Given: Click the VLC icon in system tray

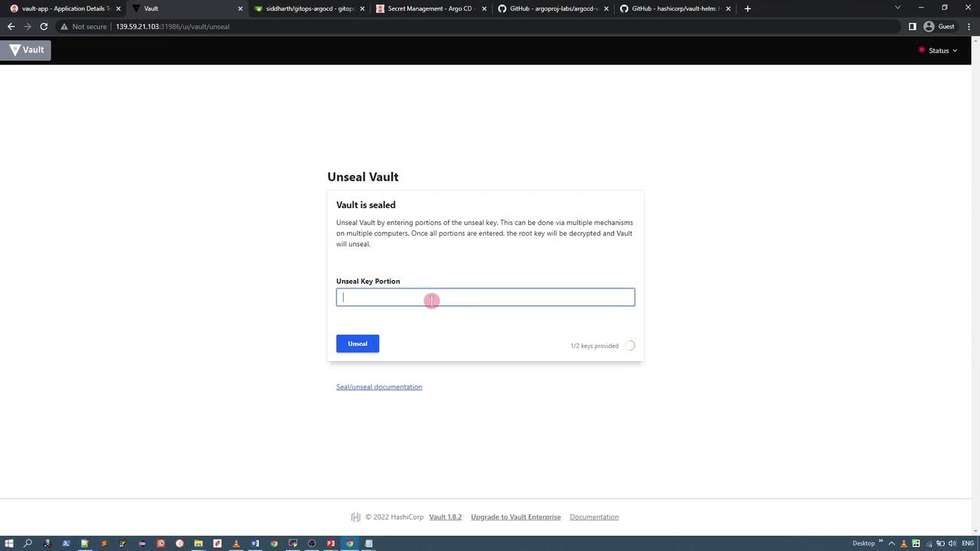Looking at the screenshot, I should click(x=904, y=543).
